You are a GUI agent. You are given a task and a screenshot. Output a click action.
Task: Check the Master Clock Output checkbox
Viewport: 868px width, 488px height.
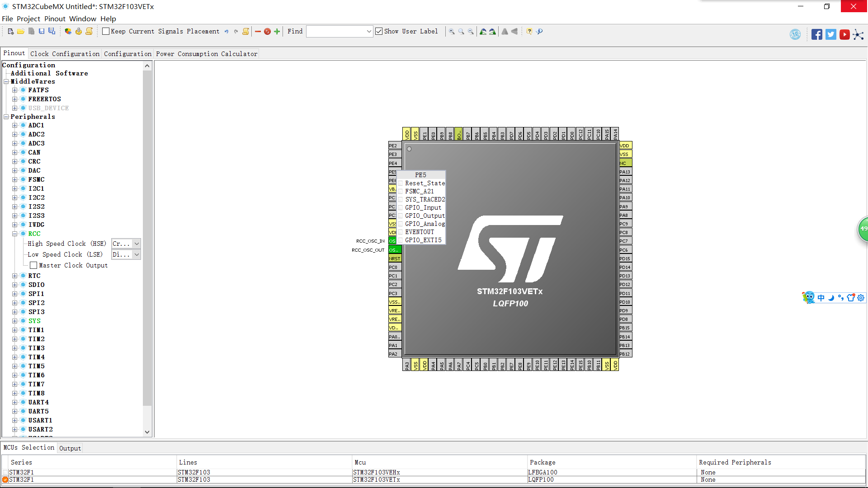33,265
